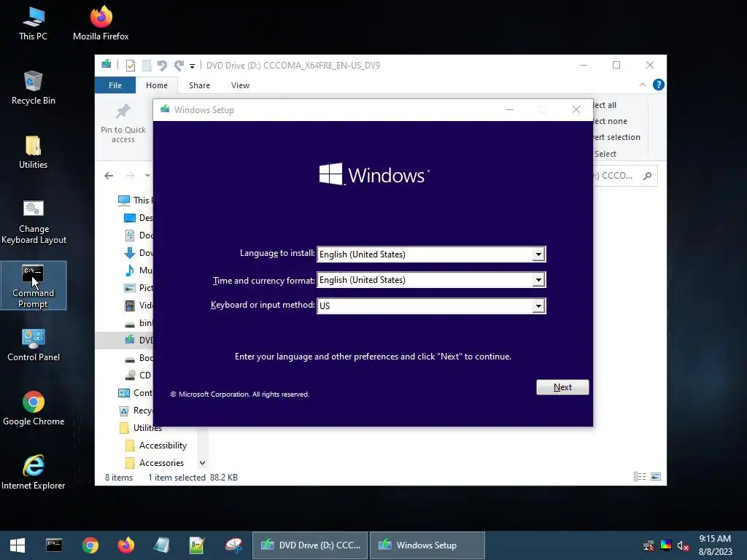The height and width of the screenshot is (560, 747).
Task: Open Change Keyboard Layout desktop shortcut
Action: click(x=34, y=222)
